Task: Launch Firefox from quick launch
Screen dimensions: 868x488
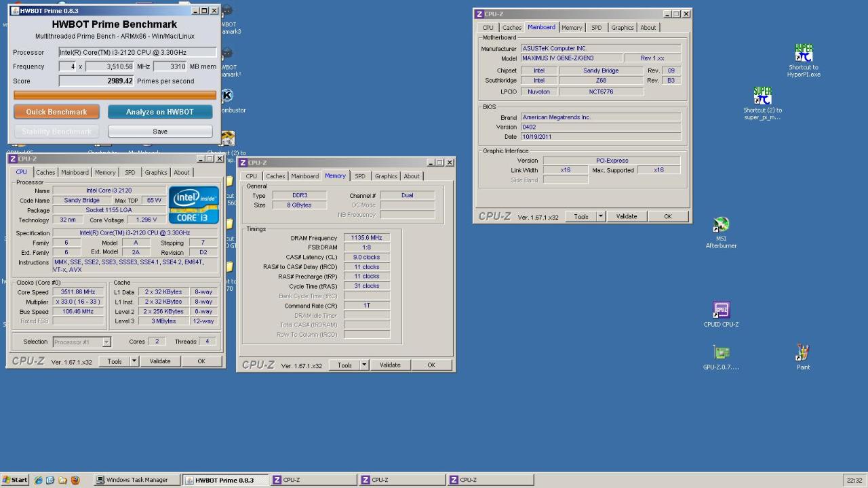Action: [75, 480]
